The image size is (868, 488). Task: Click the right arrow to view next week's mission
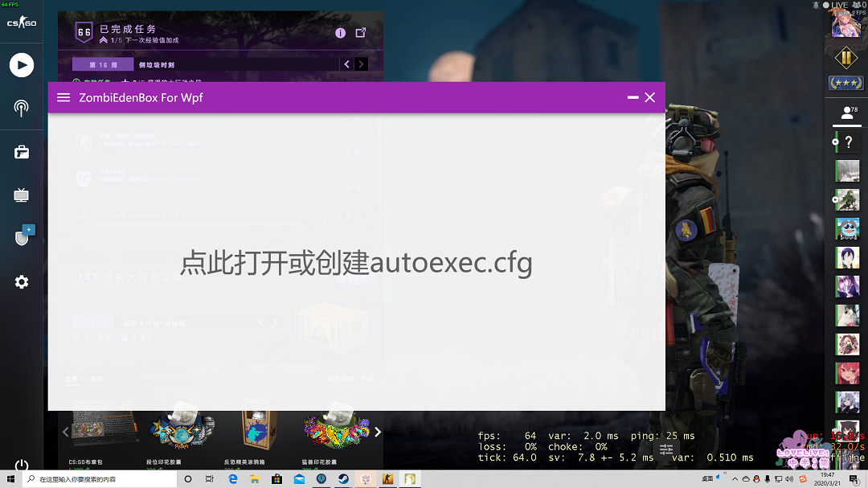(361, 64)
